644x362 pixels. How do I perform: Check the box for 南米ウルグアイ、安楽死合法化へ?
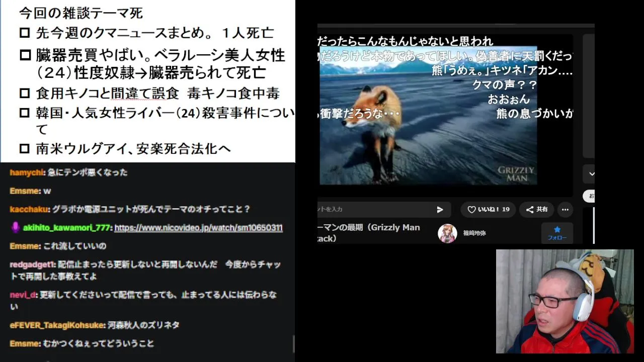coord(25,149)
